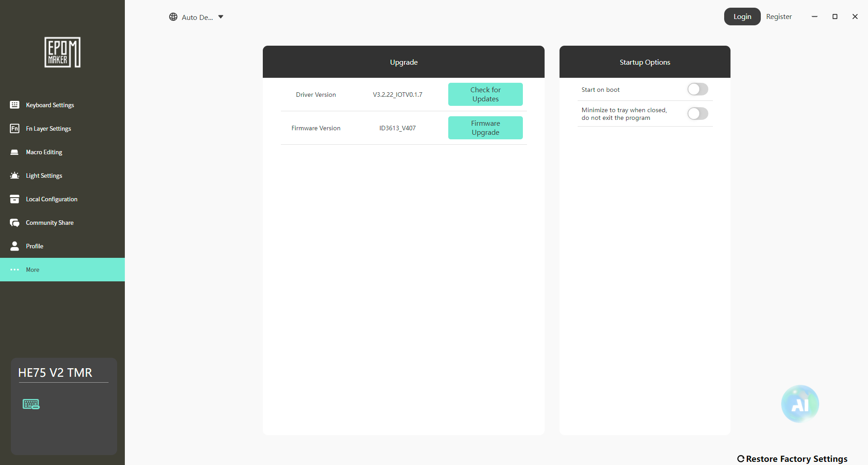
Task: Click the globe language icon
Action: pos(173,17)
